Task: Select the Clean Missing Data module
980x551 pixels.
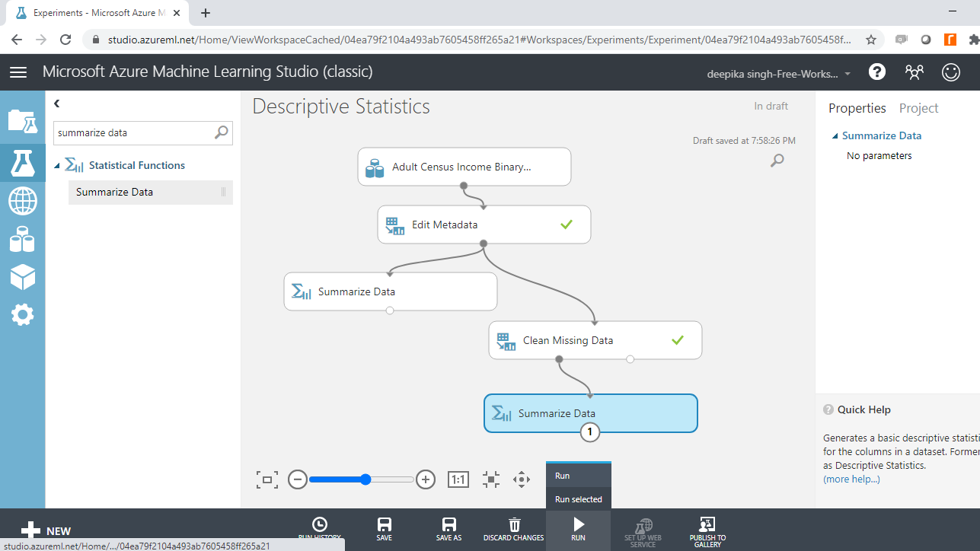Action: pos(595,340)
